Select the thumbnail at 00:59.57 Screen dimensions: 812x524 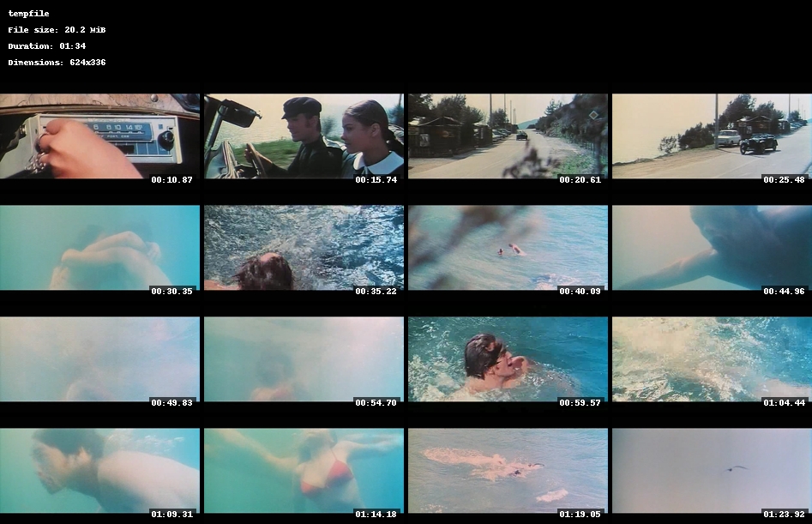[x=508, y=359]
